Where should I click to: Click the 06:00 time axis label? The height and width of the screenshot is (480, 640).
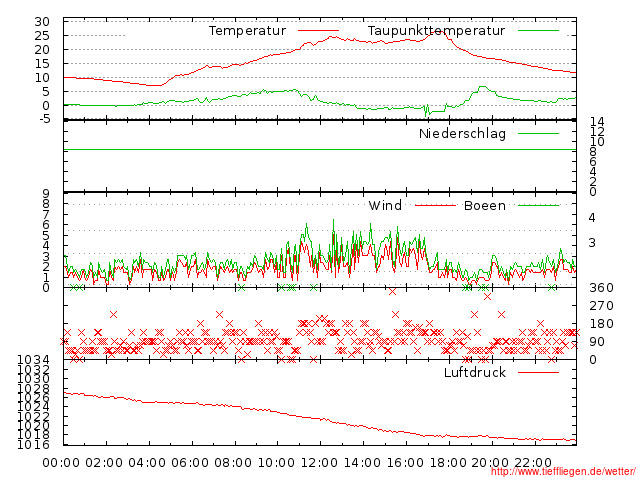pyautogui.click(x=190, y=463)
